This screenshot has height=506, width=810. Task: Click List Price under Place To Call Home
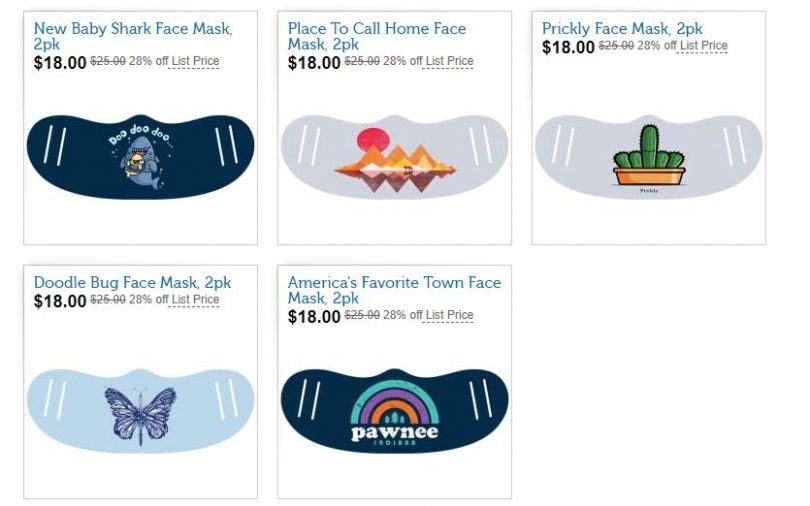[x=449, y=62]
